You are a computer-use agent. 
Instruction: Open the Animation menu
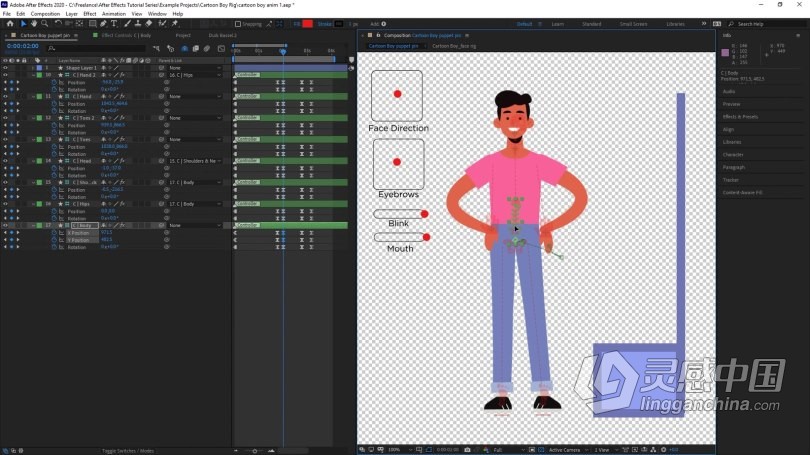point(114,14)
